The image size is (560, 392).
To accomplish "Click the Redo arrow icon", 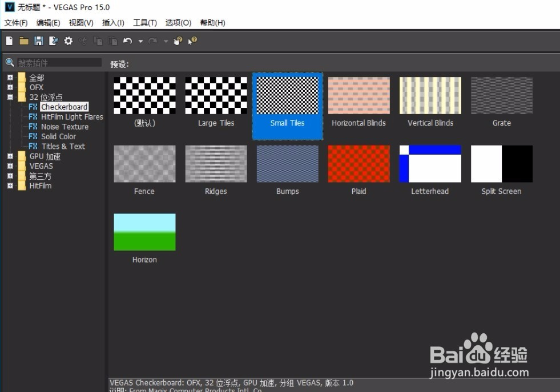I will pyautogui.click(x=152, y=41).
